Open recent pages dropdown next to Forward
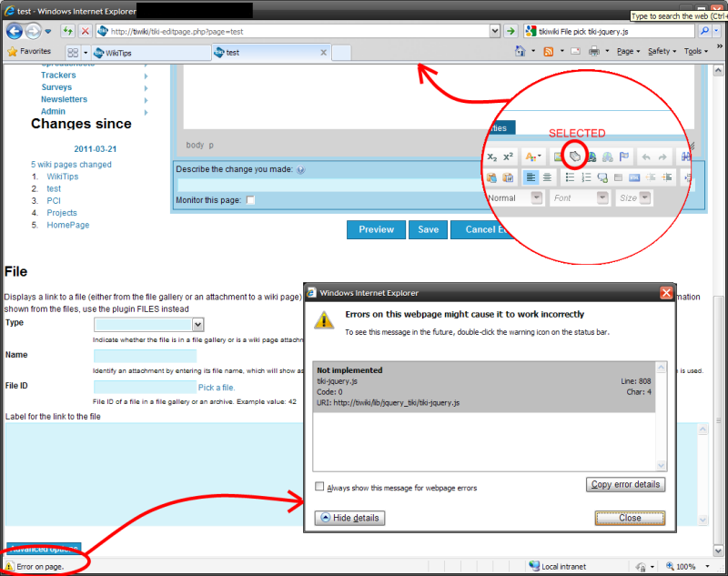The image size is (728, 576). point(48,32)
